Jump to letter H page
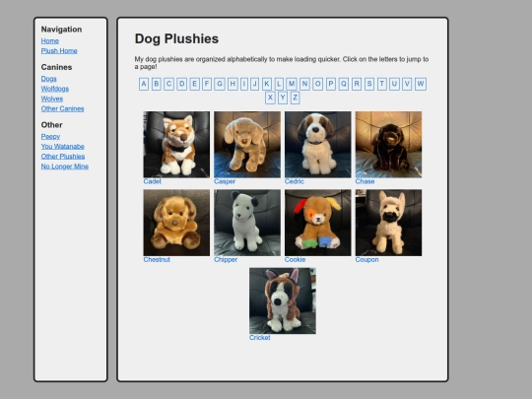The image size is (532, 399). pyautogui.click(x=233, y=84)
